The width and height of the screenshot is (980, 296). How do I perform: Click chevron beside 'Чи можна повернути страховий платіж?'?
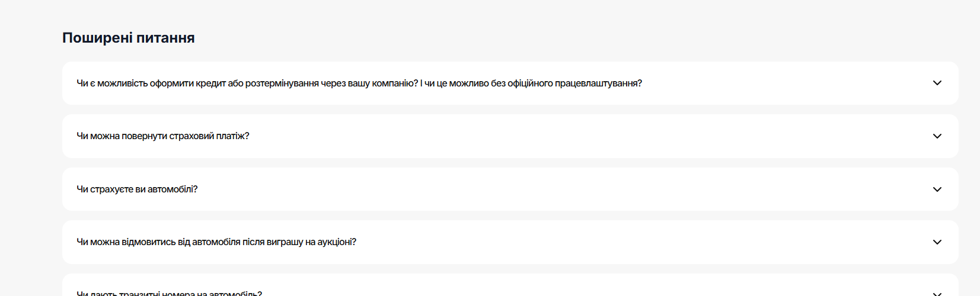click(937, 136)
